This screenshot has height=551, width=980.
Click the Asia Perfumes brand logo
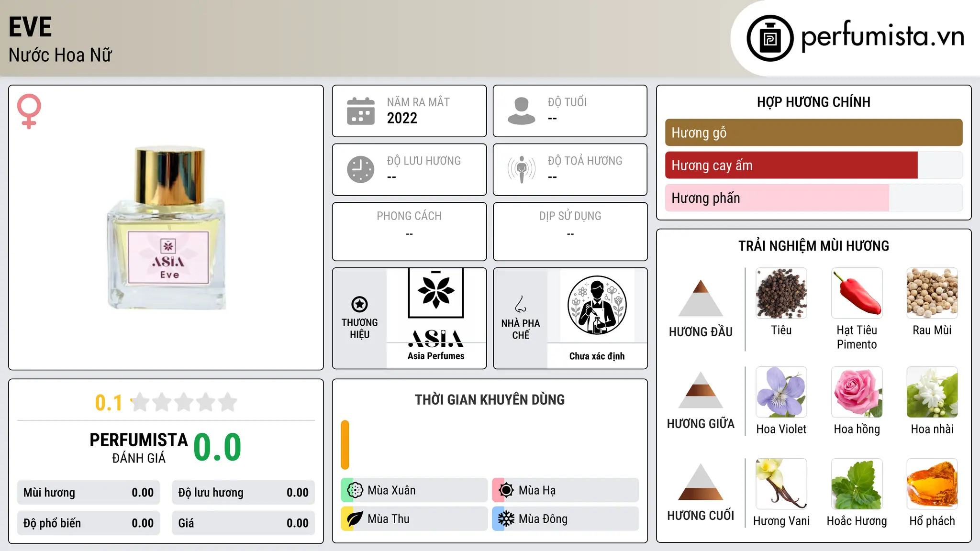click(436, 308)
